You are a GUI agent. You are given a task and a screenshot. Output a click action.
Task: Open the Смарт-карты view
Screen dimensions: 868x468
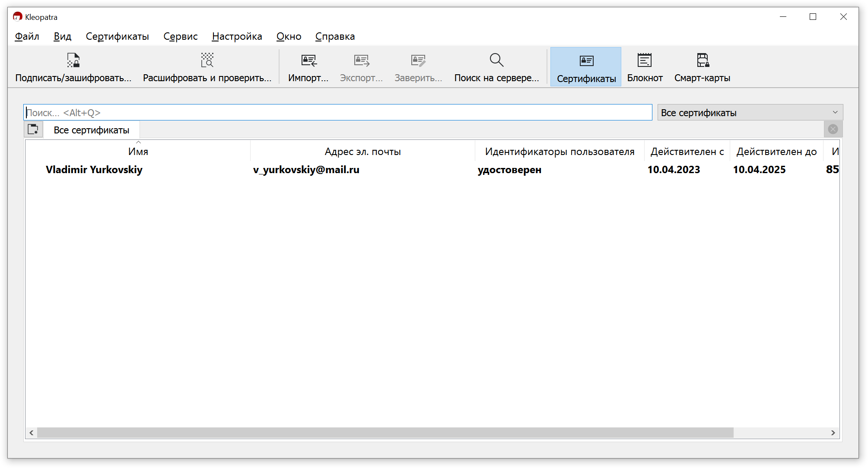click(x=703, y=67)
